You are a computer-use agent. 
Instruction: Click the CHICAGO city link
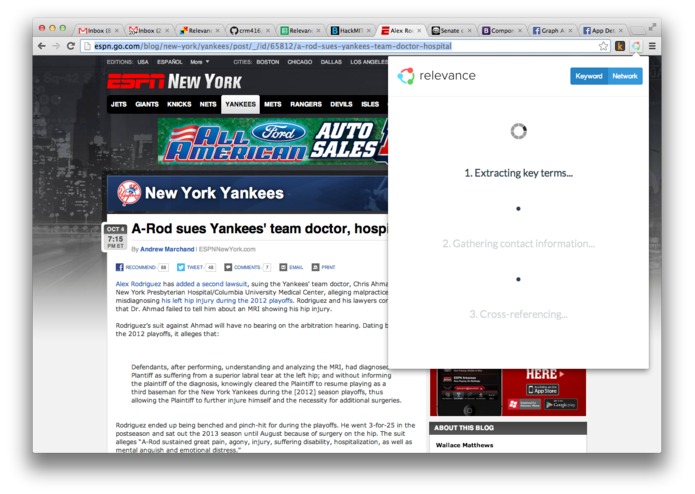300,62
